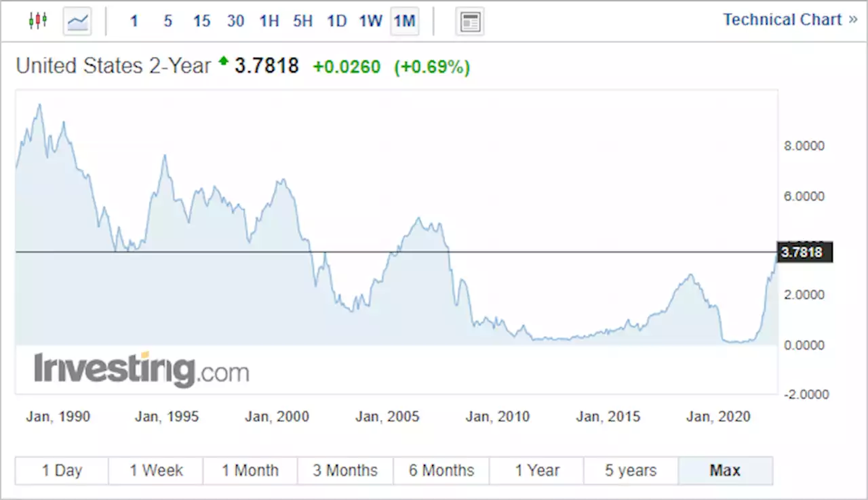868x500 pixels.
Task: Click the green up arrow indicator
Action: (223, 62)
